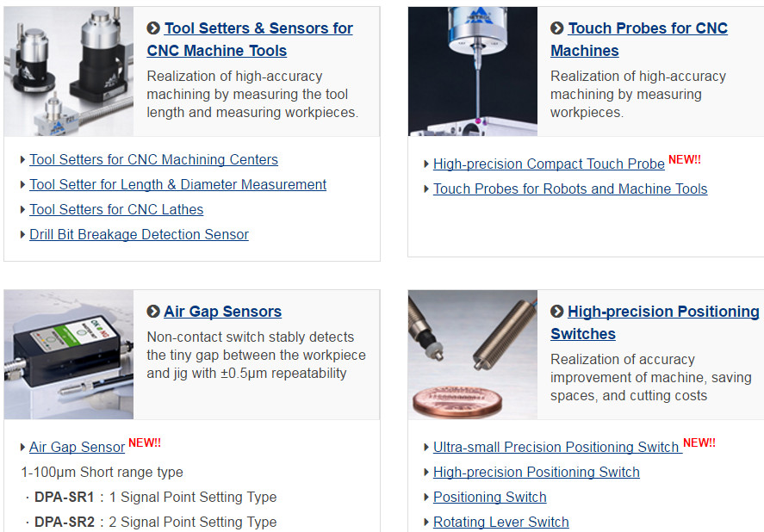Click arrow icon beside Air Gap Sensors heading

coord(153,312)
